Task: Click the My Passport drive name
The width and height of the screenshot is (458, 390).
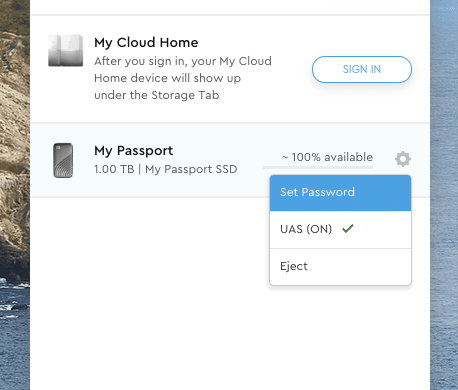Action: tap(134, 151)
